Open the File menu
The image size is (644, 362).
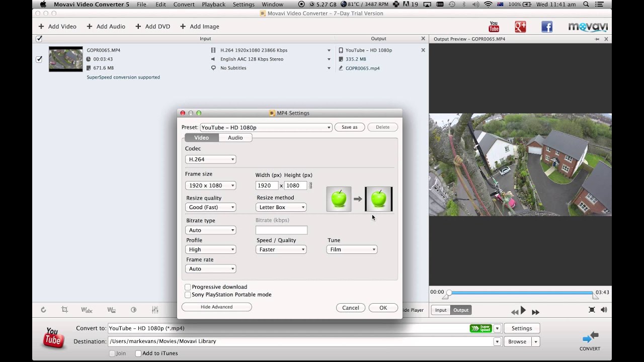(141, 5)
